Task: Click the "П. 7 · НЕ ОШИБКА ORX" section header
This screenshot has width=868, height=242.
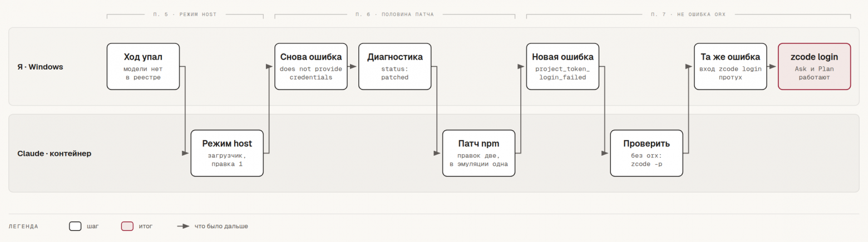Action: click(688, 14)
